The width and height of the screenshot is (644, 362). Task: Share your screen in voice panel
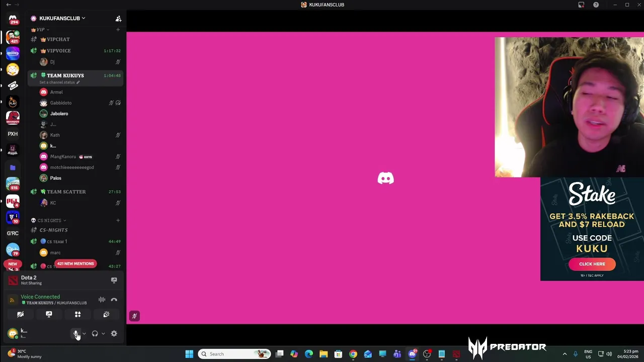(x=49, y=314)
